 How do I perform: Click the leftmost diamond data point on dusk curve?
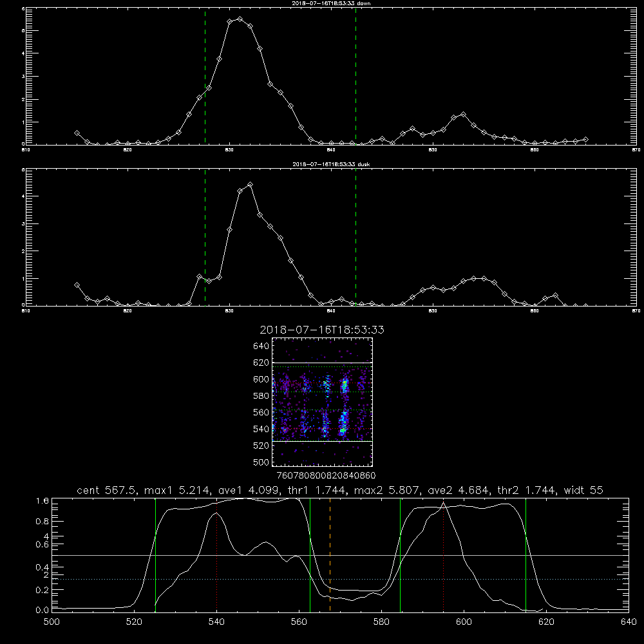click(77, 285)
